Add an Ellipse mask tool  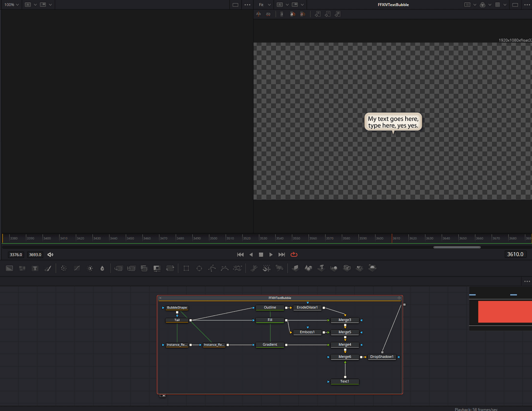[199, 268]
